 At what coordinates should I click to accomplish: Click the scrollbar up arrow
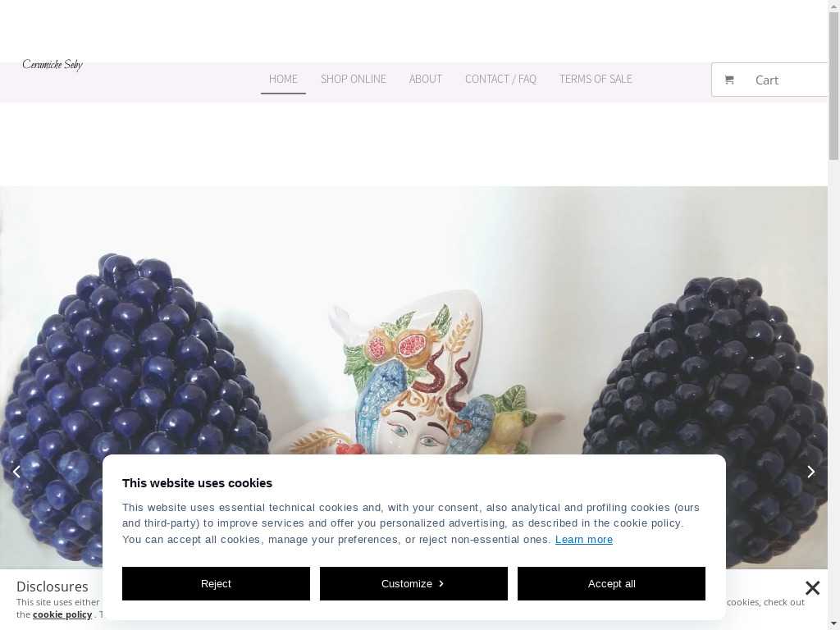834,5
